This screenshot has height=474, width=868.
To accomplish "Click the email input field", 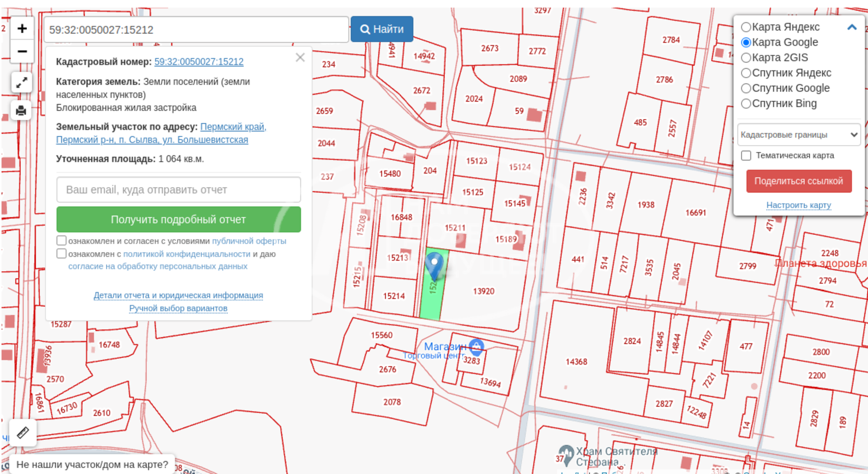I will click(178, 190).
